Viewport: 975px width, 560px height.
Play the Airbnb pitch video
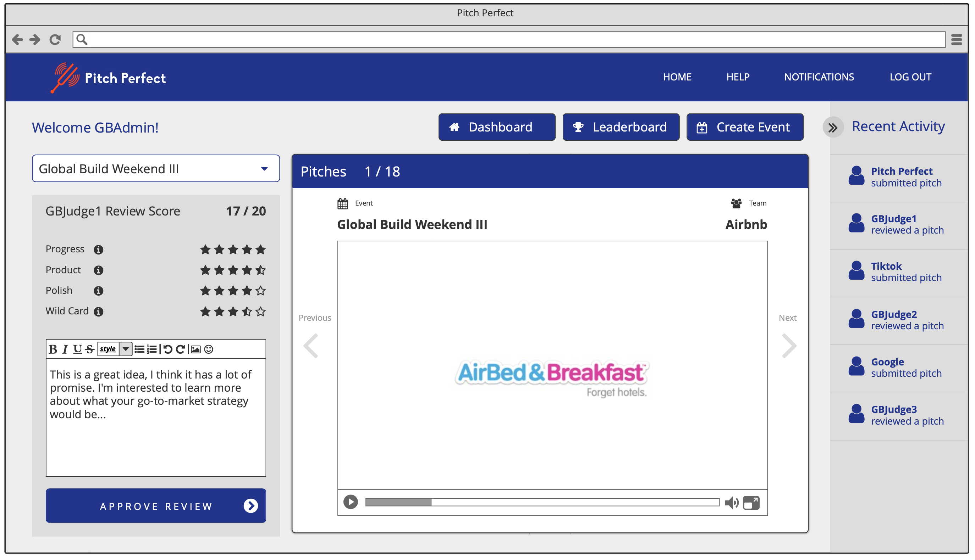[350, 502]
